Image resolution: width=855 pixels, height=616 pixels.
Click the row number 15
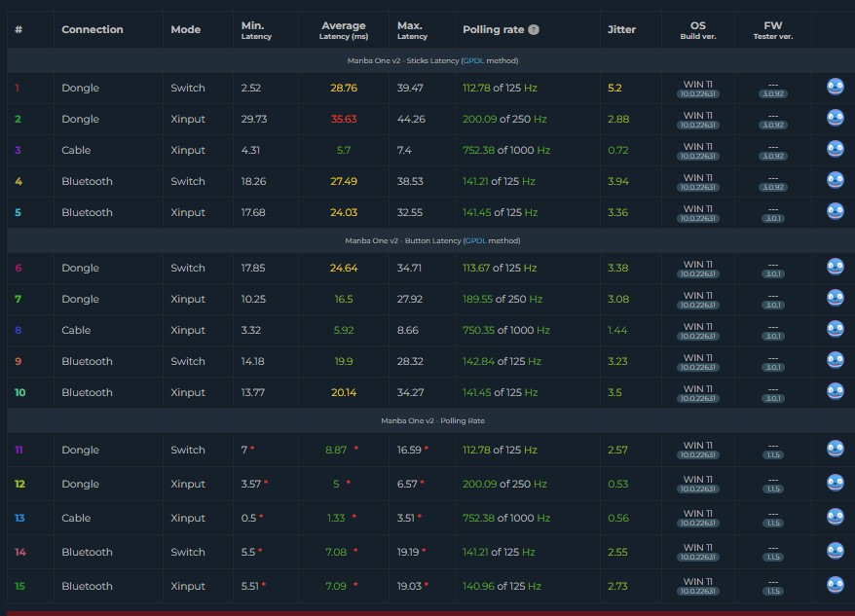pyautogui.click(x=19, y=586)
